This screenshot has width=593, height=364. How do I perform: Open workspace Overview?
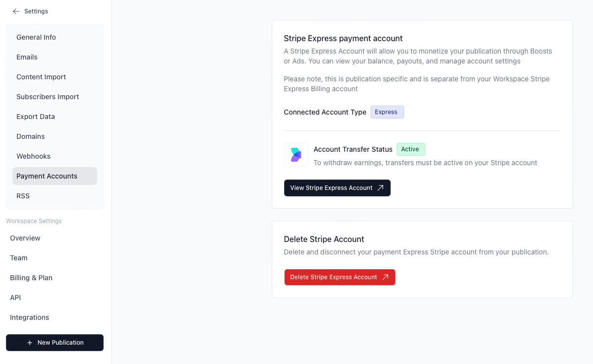[25, 238]
